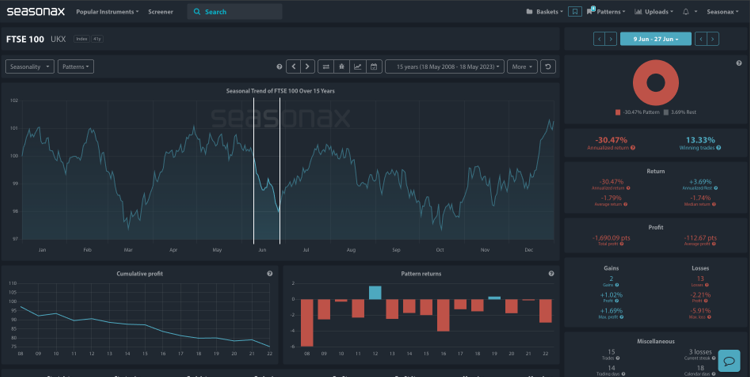Open the Uploads menu

(653, 11)
